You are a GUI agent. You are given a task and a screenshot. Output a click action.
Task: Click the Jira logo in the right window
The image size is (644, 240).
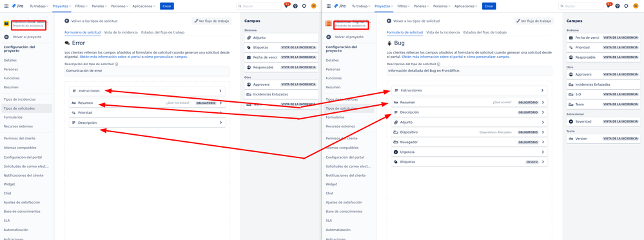pos(339,6)
